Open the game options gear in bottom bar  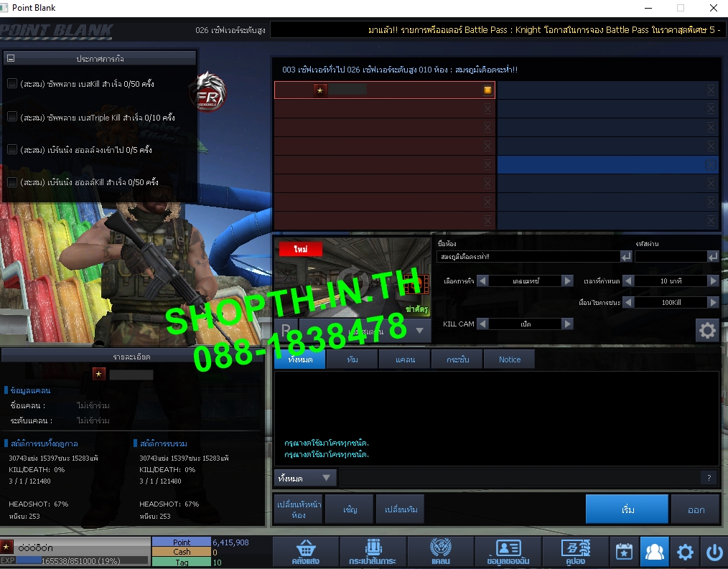coord(685,552)
